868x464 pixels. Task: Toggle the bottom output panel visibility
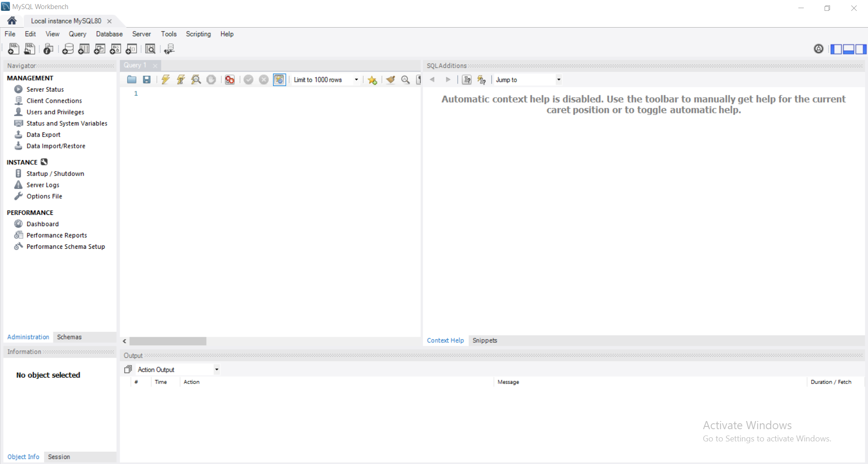(849, 49)
